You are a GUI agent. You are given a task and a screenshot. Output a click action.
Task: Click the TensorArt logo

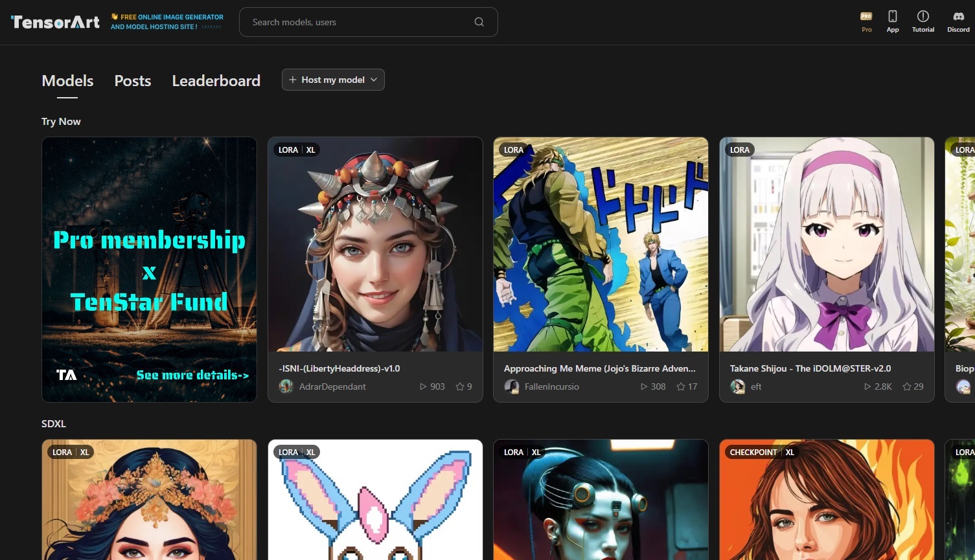click(x=56, y=22)
